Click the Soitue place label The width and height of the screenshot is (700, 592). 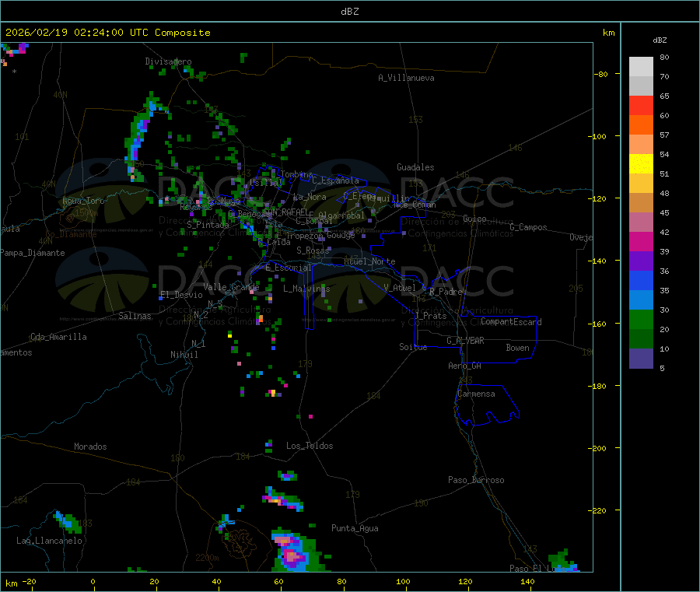[413, 347]
